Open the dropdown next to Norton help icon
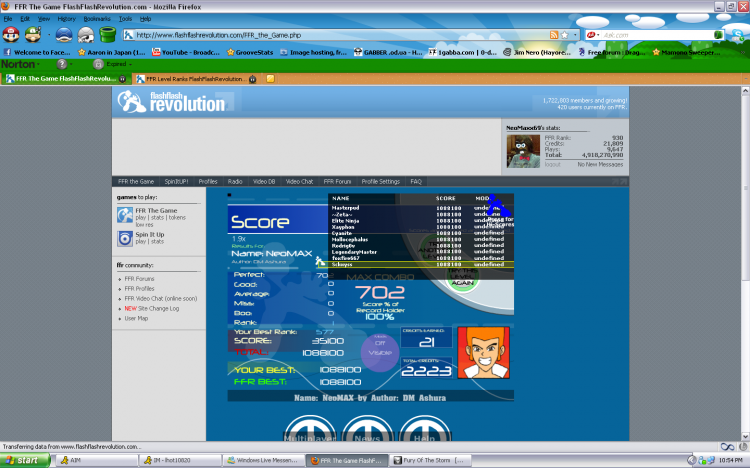This screenshot has height=468, width=750. [71, 64]
